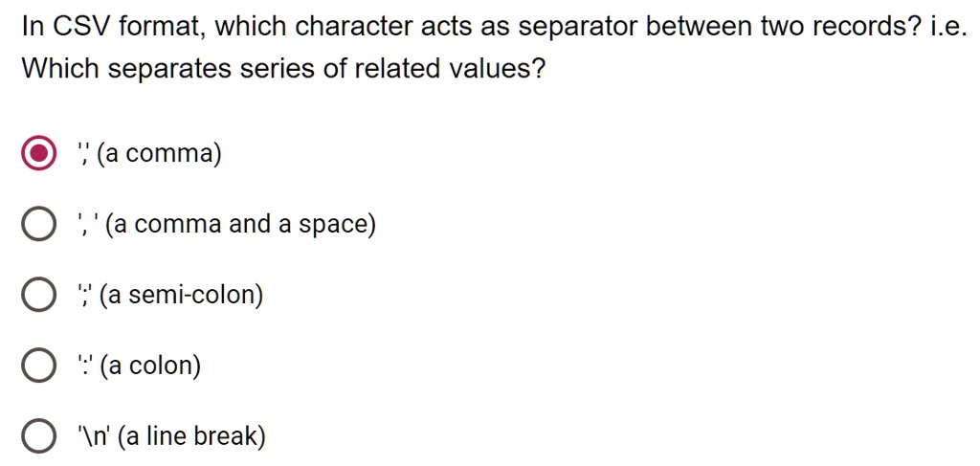Click the quoted ':' symbol in fourth option
This screenshot has height=466, width=980.
pyautogui.click(x=85, y=366)
